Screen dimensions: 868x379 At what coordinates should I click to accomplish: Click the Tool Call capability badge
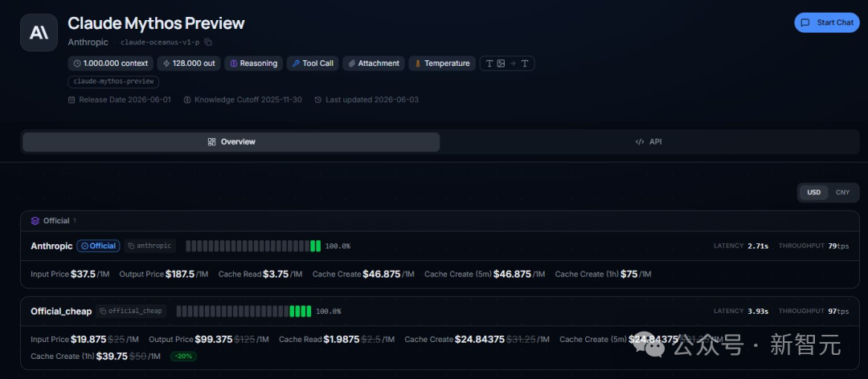click(313, 63)
